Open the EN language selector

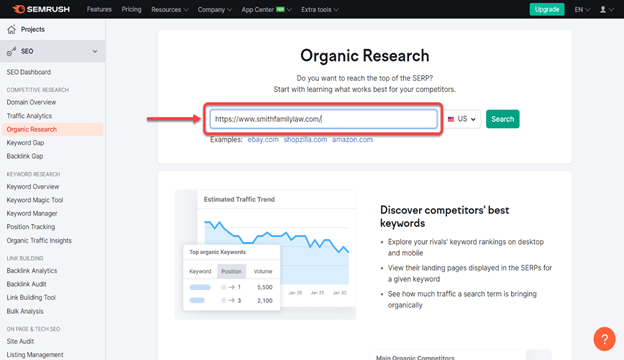pyautogui.click(x=582, y=10)
